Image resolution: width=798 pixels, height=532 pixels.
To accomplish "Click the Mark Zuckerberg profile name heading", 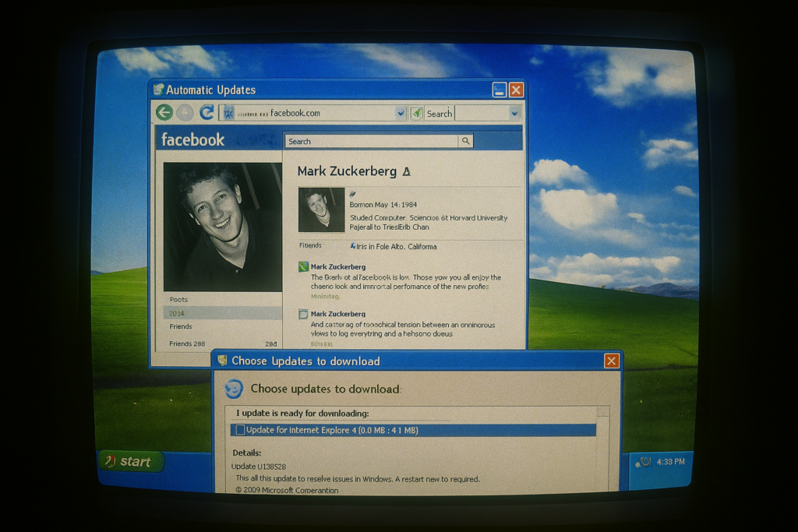I will point(347,171).
